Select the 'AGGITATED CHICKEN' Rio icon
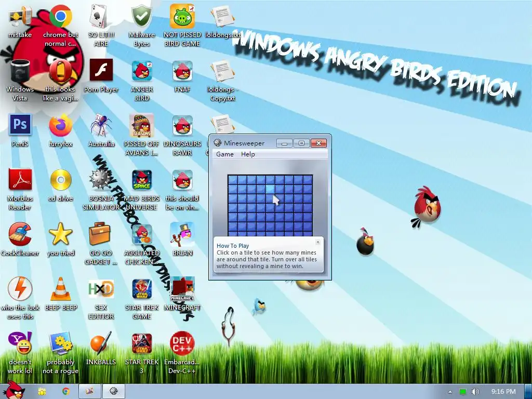This screenshot has width=532, height=399. 142,234
